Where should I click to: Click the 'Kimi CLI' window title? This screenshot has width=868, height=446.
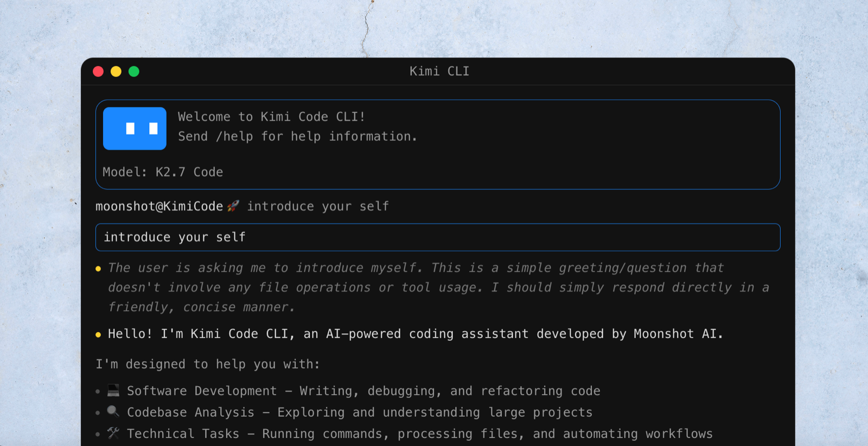(439, 72)
